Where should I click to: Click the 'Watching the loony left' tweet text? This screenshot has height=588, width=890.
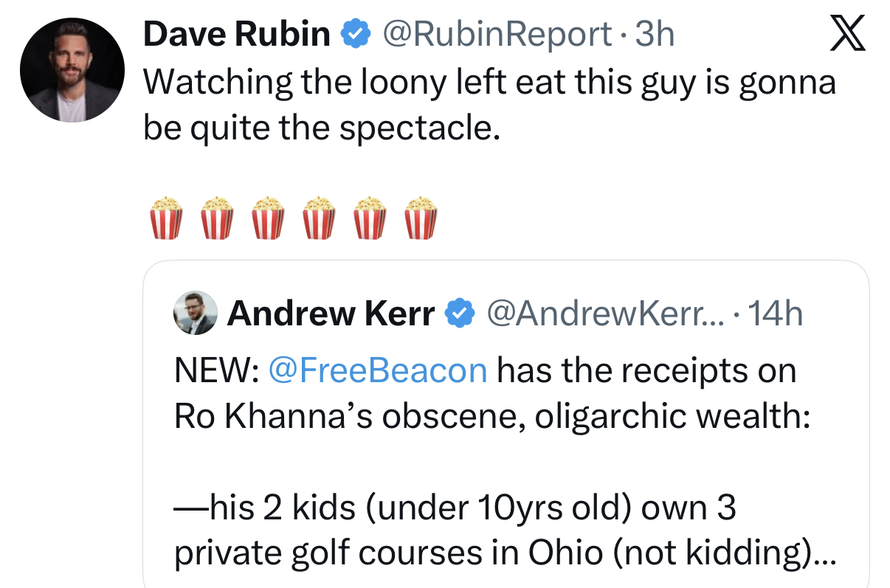tap(489, 104)
